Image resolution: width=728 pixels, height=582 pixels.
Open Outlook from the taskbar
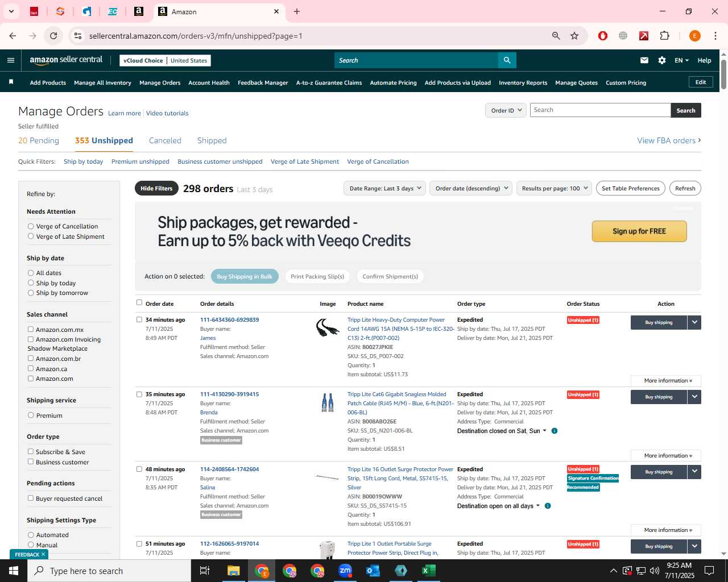[x=373, y=571]
